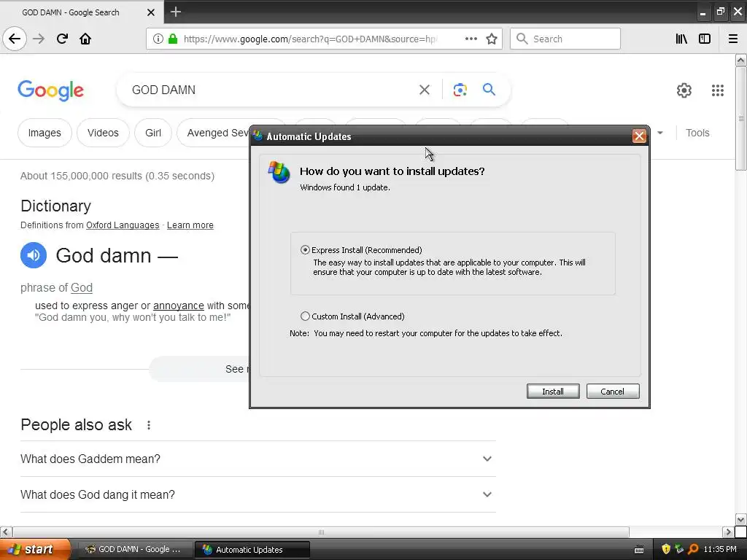Expand What does God dang it mean
747x560 pixels.
click(x=258, y=494)
